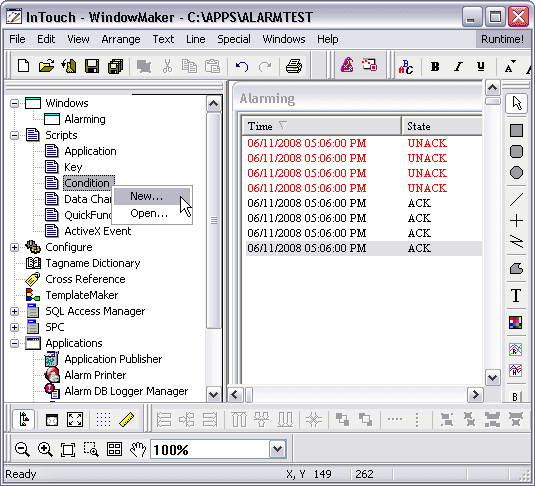This screenshot has width=535, height=486.
Task: Select the Rectangle drawing tool
Action: point(516,130)
